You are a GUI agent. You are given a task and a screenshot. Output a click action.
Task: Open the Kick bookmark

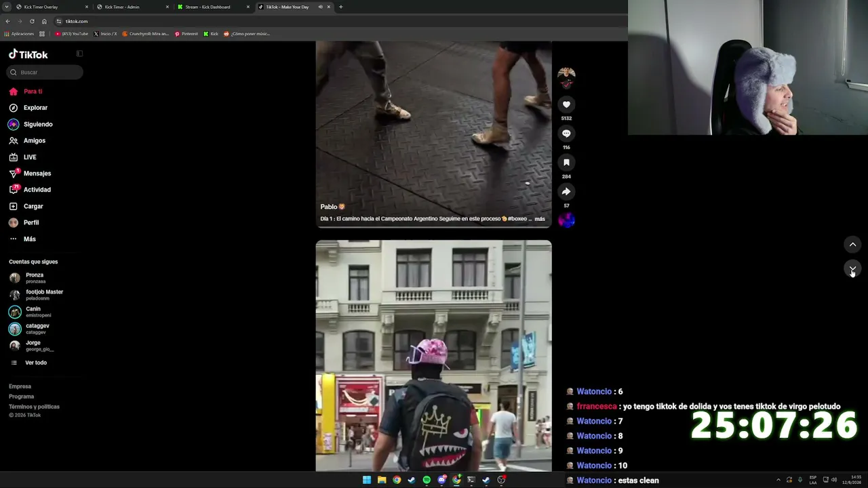coord(211,34)
